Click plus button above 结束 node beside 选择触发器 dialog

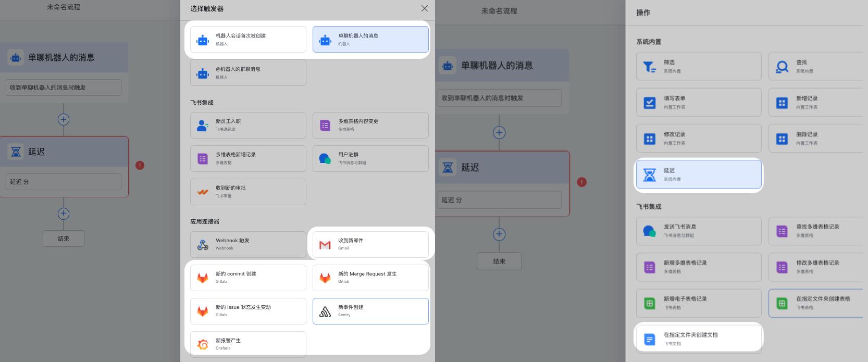(64, 213)
